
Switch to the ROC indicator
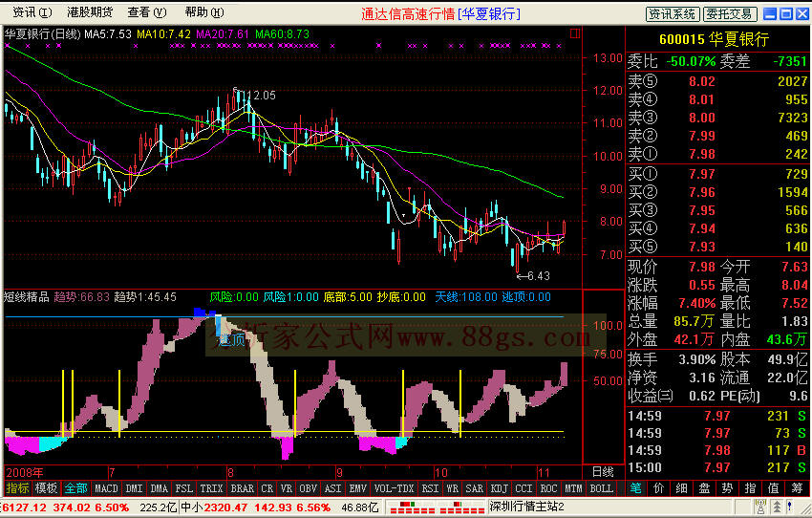tap(548, 488)
